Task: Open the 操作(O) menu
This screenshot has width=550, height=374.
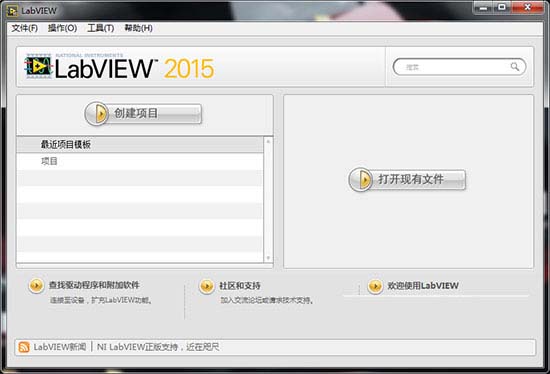Action: [x=62, y=28]
